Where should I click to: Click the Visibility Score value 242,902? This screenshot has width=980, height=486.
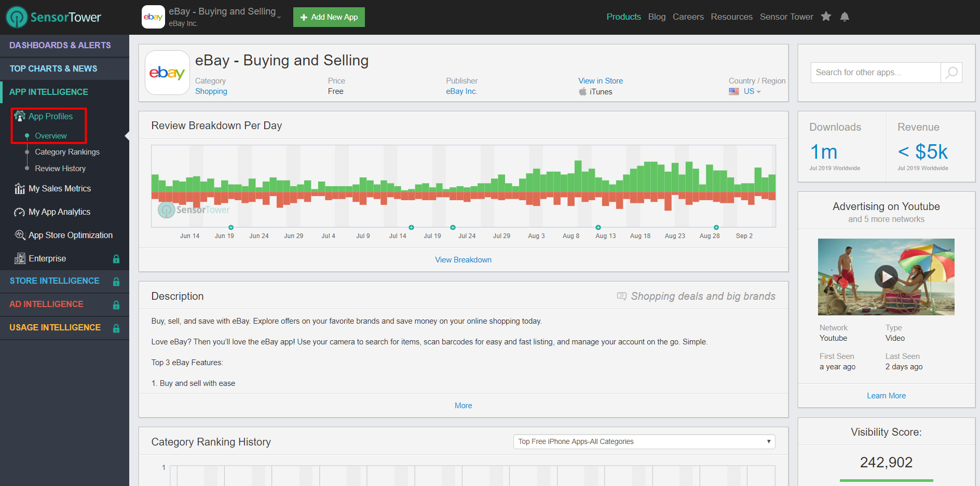886,462
